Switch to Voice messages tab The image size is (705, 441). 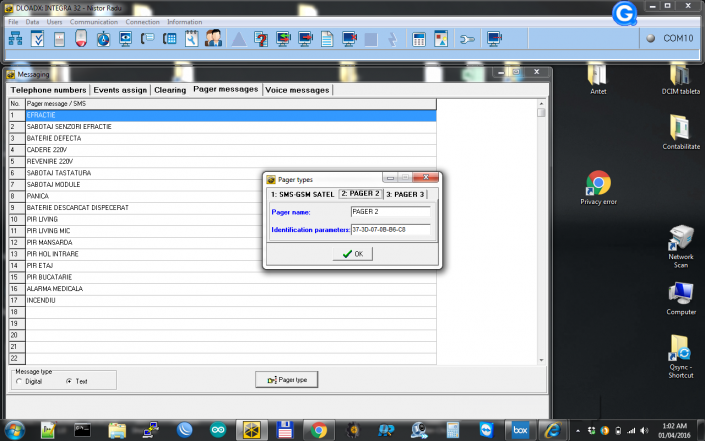(297, 90)
